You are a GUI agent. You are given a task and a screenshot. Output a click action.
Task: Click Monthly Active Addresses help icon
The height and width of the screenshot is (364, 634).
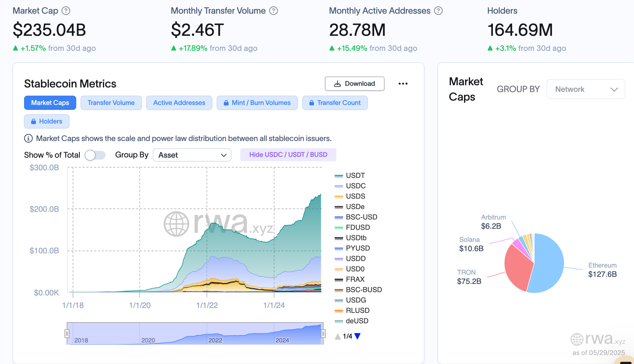pos(438,11)
